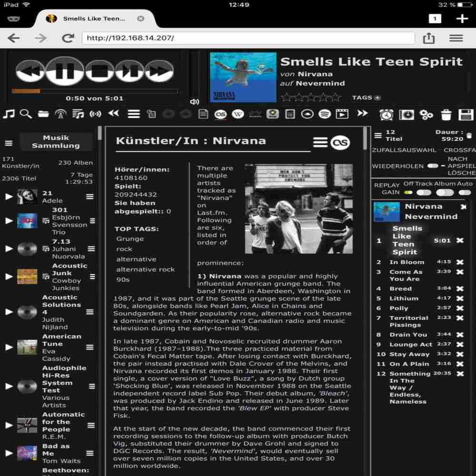
Task: Open the Spotify info icon
Action: (x=325, y=114)
